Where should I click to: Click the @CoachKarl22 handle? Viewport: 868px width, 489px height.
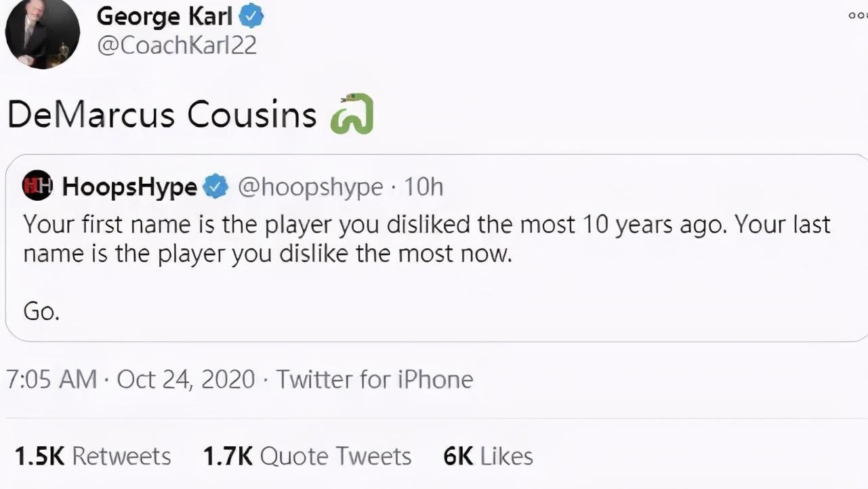point(176,45)
